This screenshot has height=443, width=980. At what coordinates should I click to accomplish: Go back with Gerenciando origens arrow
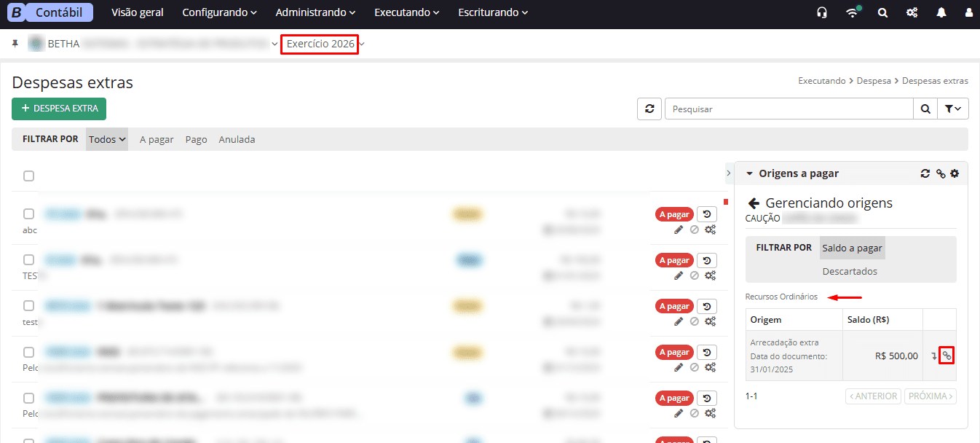[754, 203]
